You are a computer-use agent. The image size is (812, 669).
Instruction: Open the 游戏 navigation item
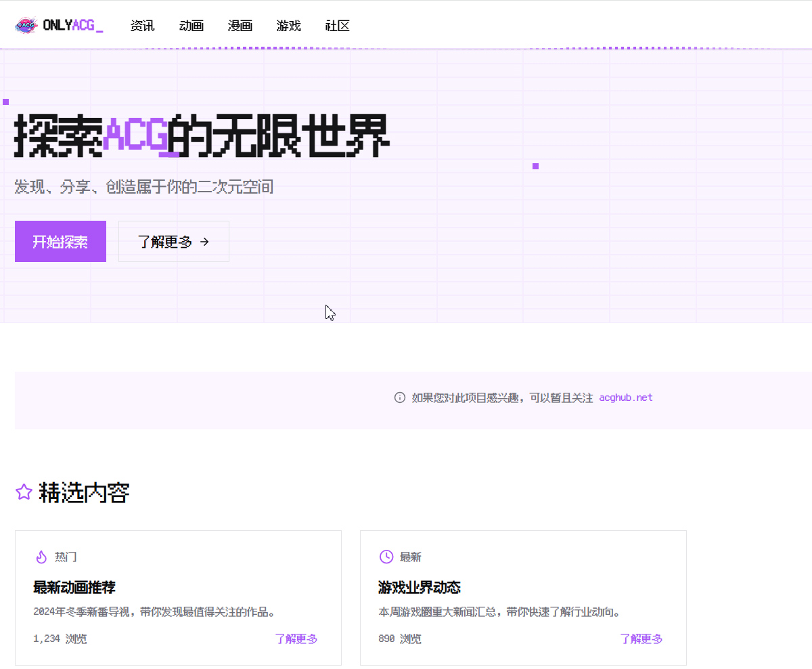point(289,26)
